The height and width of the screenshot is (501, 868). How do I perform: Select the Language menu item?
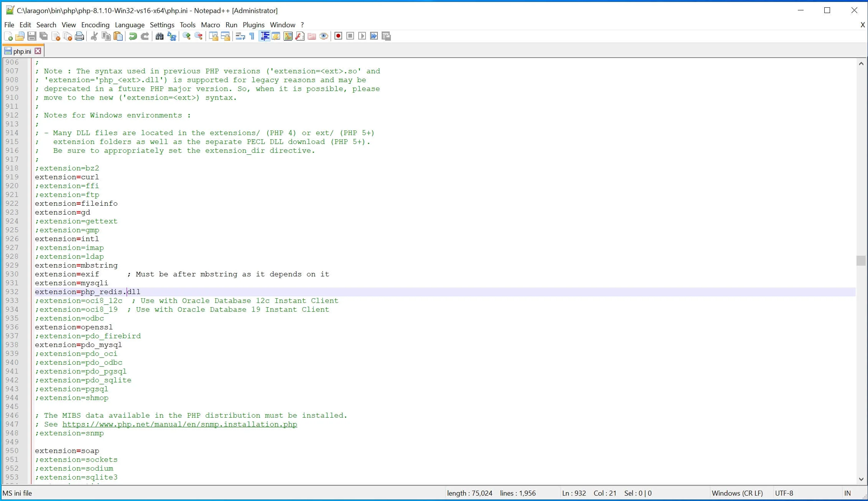(130, 25)
